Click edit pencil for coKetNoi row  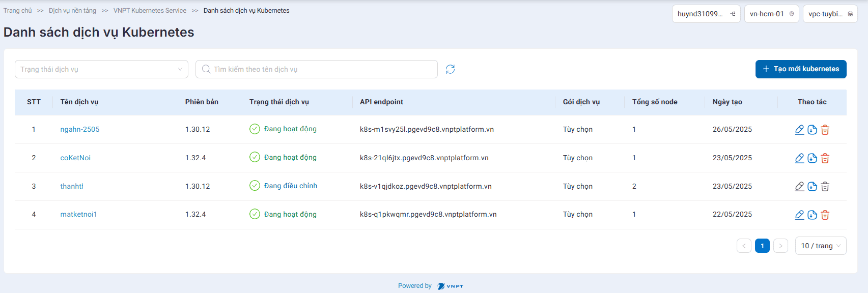(799, 158)
